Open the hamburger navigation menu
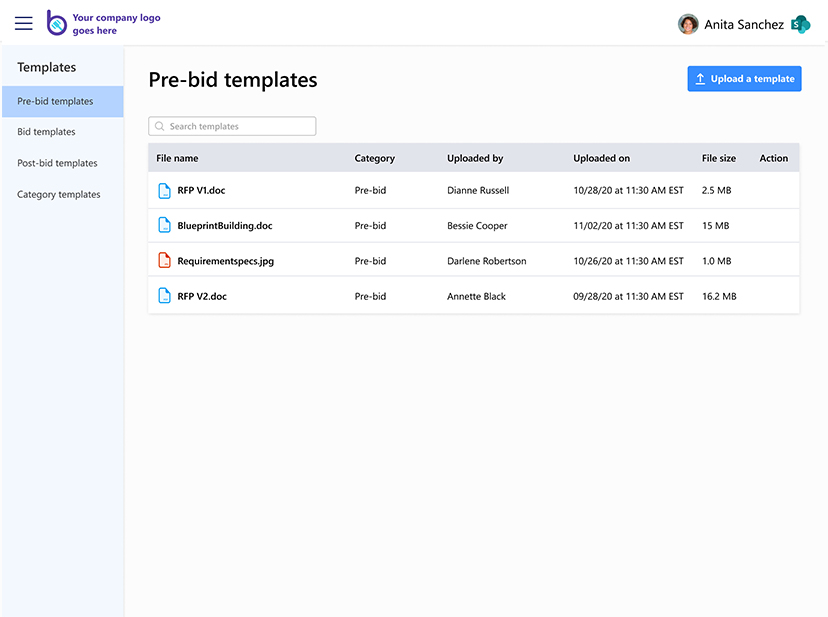828x617 pixels. coord(24,23)
